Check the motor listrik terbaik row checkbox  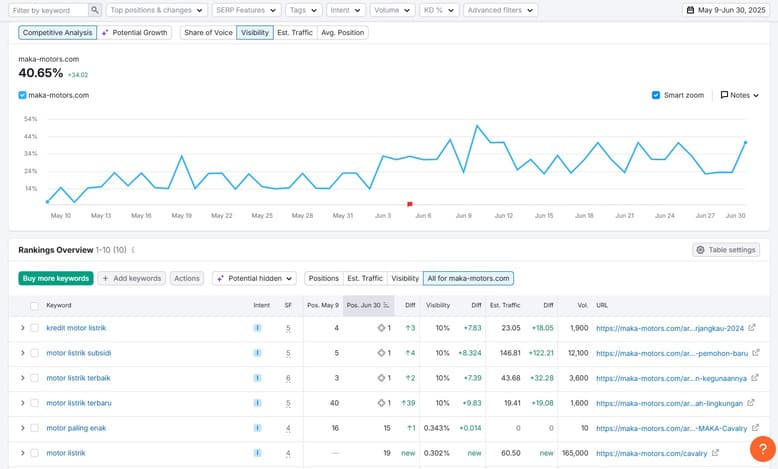34,378
